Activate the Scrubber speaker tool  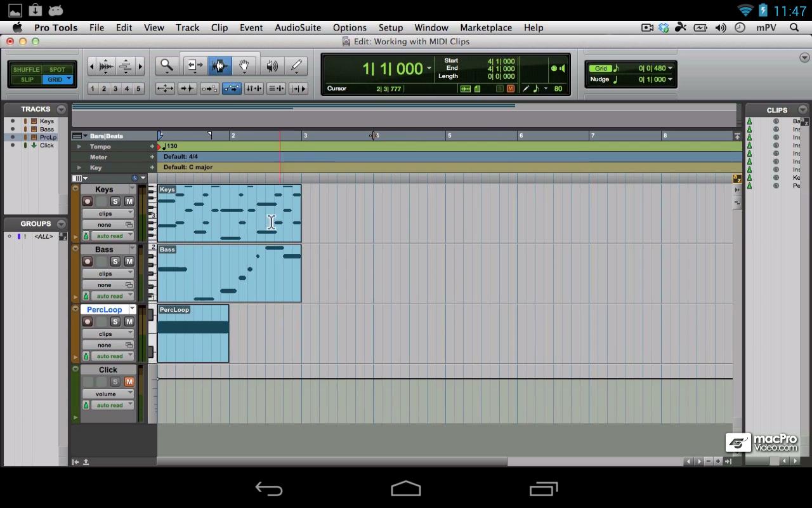(272, 65)
